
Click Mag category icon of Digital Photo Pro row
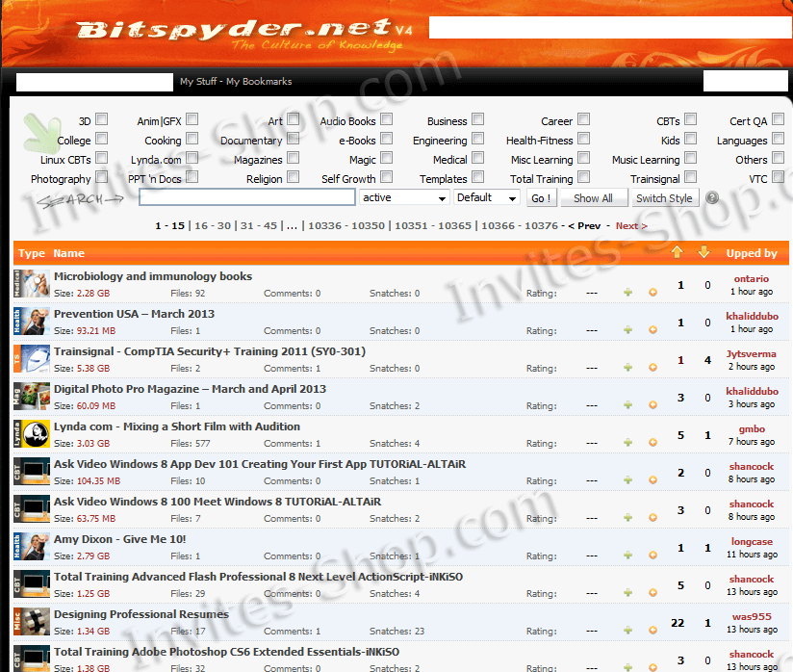pyautogui.click(x=32, y=396)
